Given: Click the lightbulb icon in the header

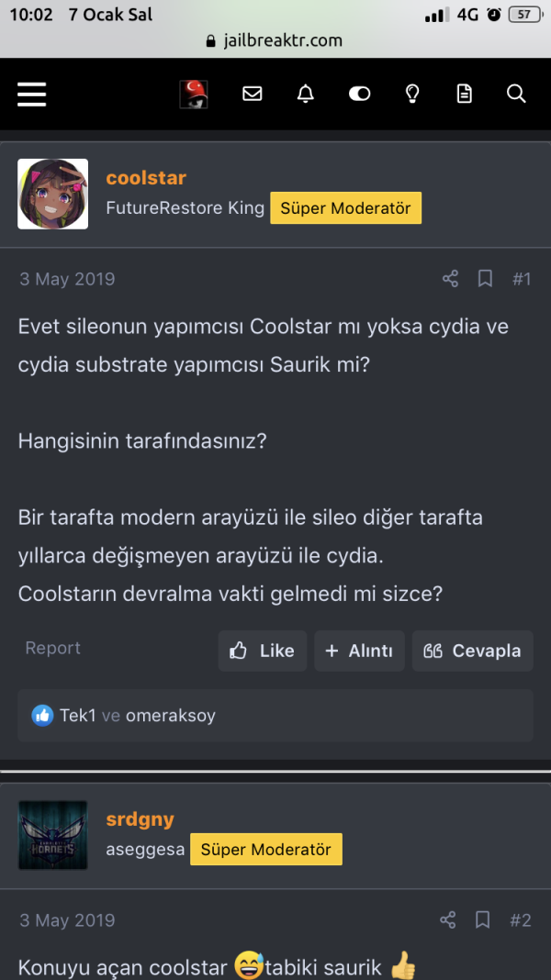Looking at the screenshot, I should 411,93.
